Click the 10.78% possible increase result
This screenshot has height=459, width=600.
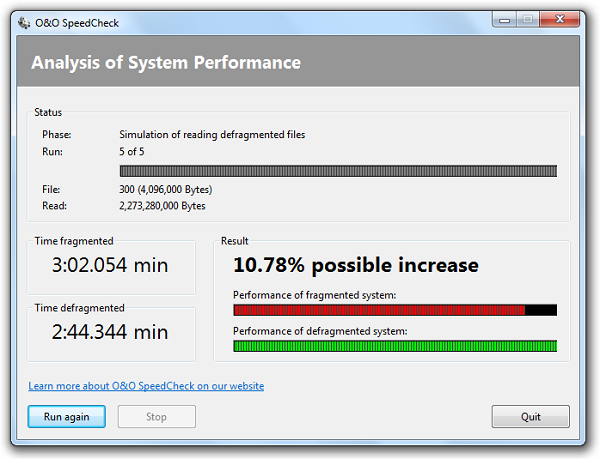point(355,265)
